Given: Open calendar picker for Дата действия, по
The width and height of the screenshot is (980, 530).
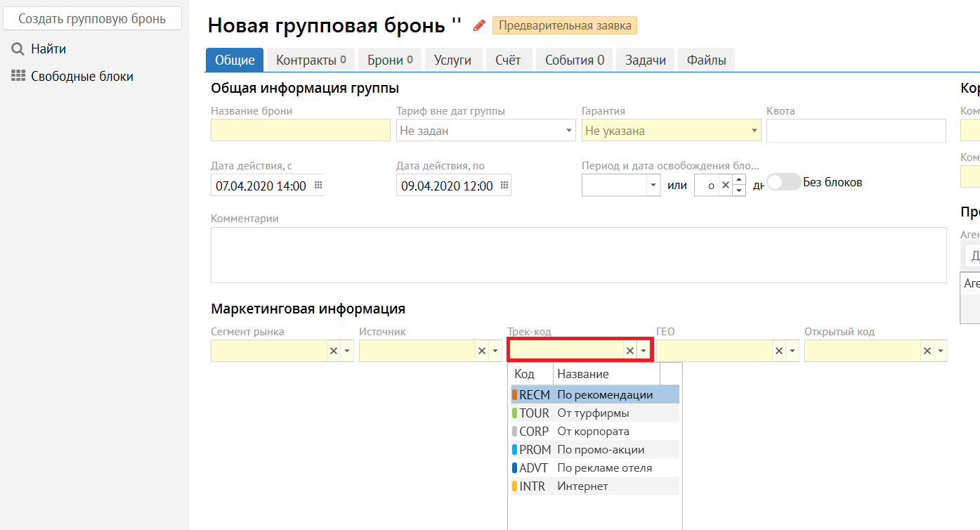Looking at the screenshot, I should click(x=504, y=186).
